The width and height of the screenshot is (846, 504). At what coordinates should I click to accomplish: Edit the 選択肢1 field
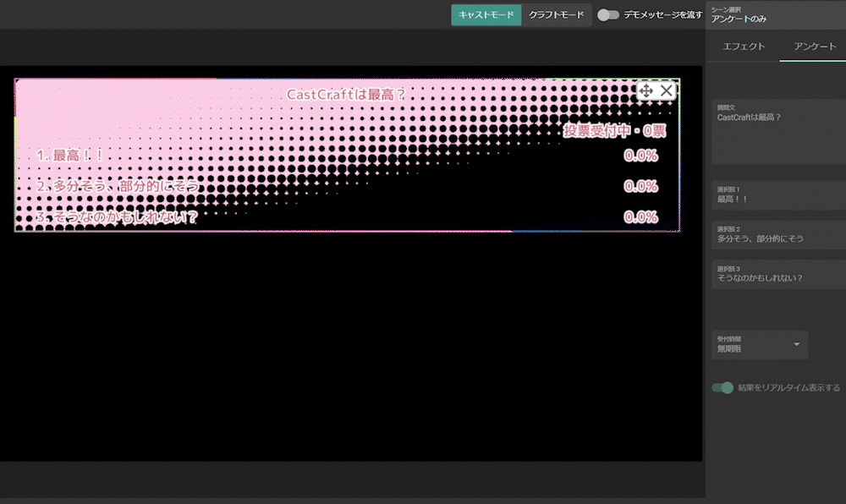tap(778, 195)
